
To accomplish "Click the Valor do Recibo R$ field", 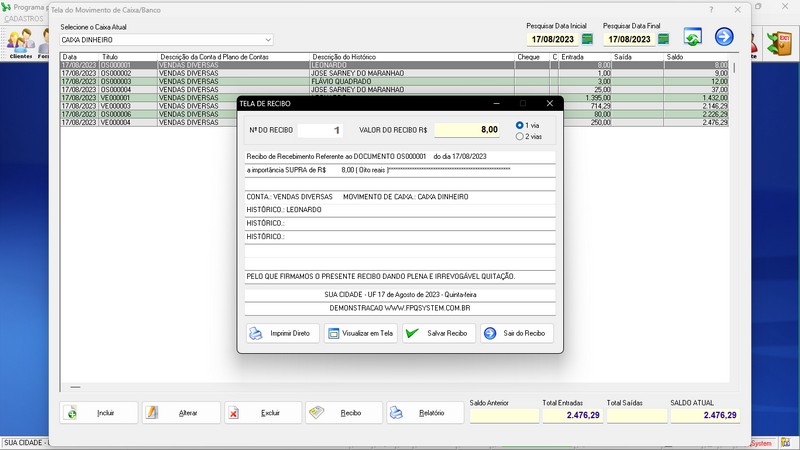I will [x=467, y=130].
